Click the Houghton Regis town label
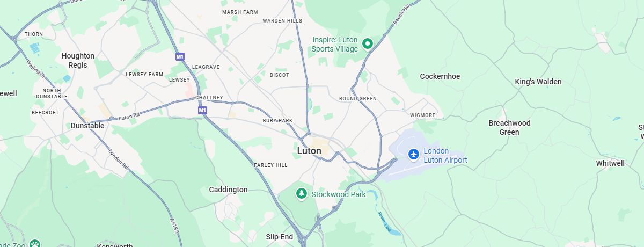This screenshot has height=247, width=644. tap(78, 60)
